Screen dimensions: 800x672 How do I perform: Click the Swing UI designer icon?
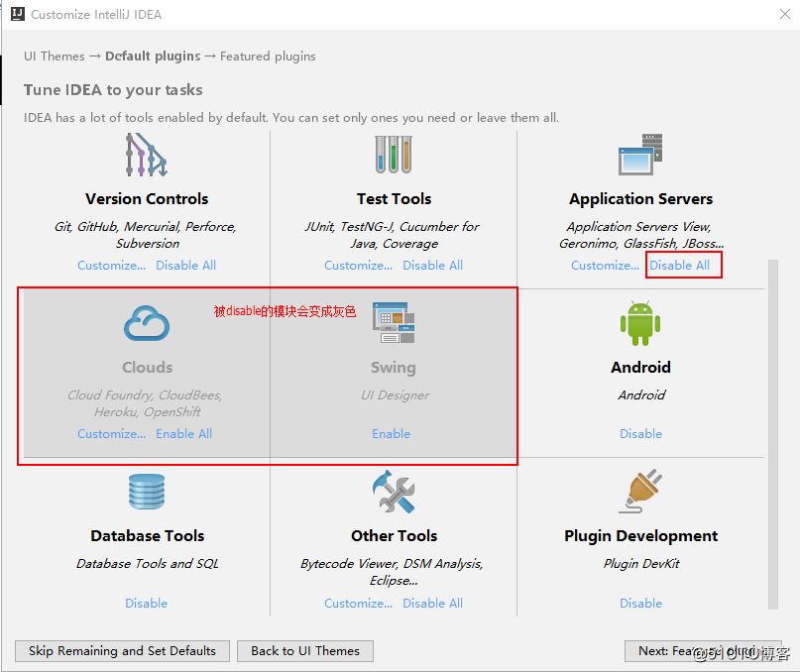coord(394,322)
